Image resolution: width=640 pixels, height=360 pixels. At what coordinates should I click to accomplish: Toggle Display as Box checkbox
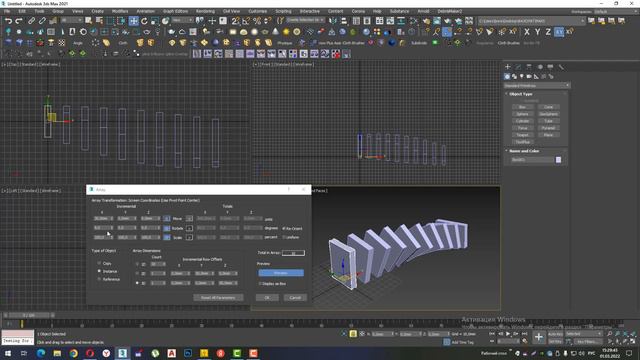[260, 283]
